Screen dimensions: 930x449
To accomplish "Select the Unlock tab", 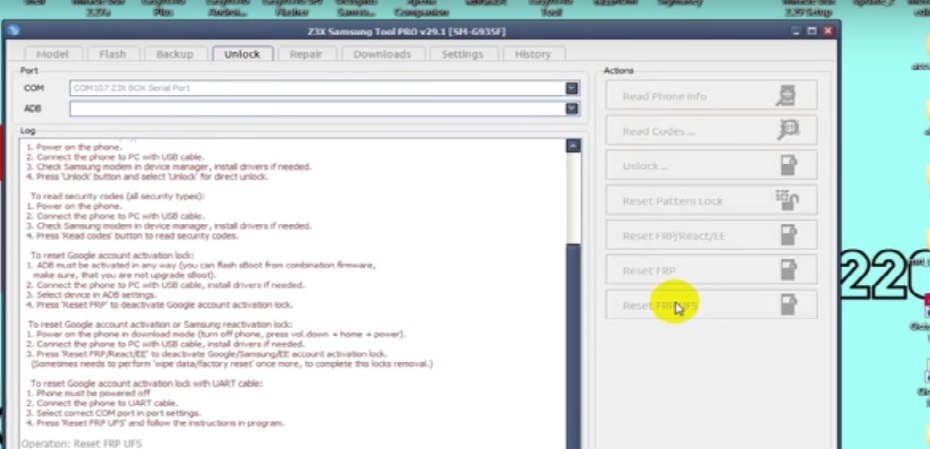I will coord(242,54).
